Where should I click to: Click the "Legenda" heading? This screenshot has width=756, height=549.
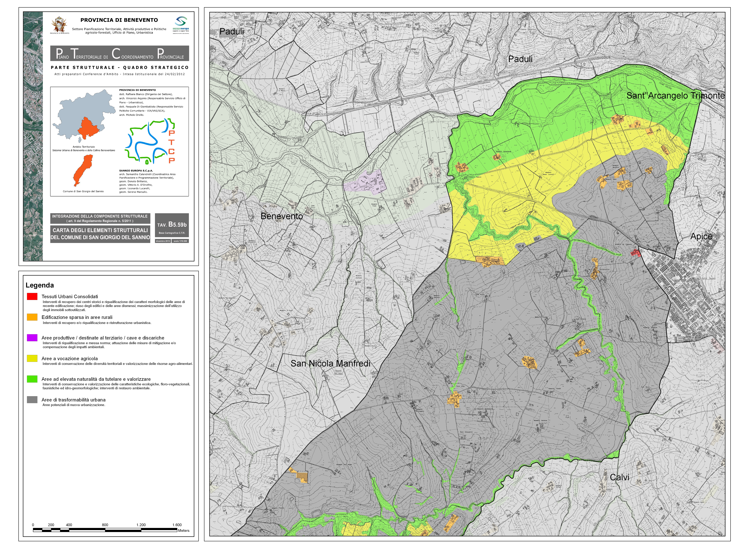click(40, 285)
